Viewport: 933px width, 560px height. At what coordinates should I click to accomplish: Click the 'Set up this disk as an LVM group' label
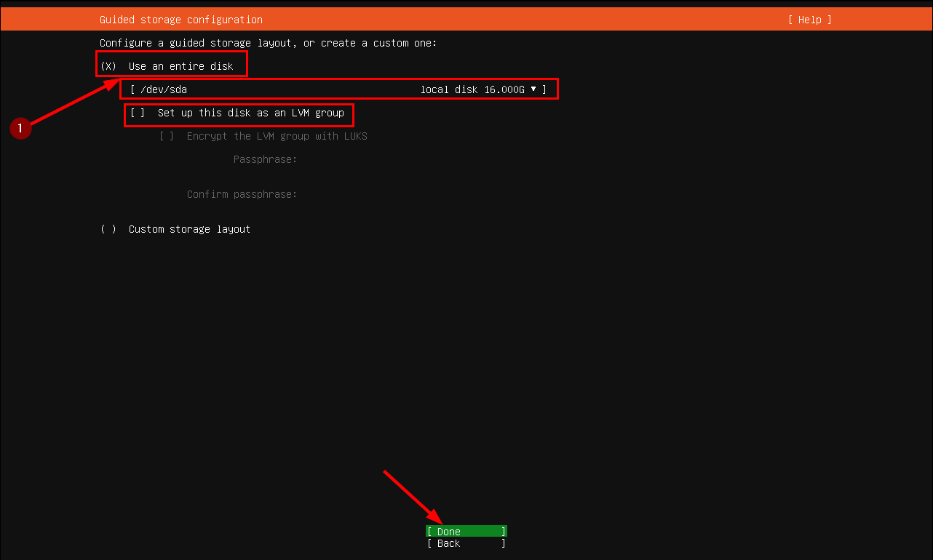point(250,113)
